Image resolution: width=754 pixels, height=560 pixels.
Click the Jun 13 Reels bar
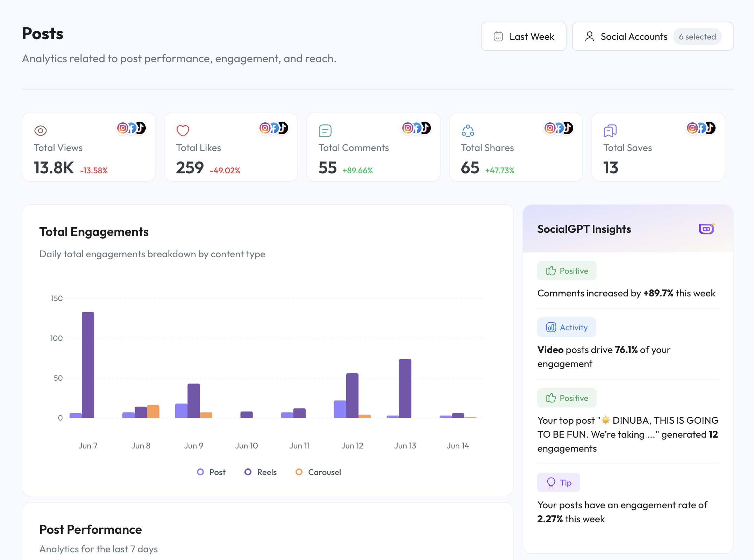[x=405, y=388]
